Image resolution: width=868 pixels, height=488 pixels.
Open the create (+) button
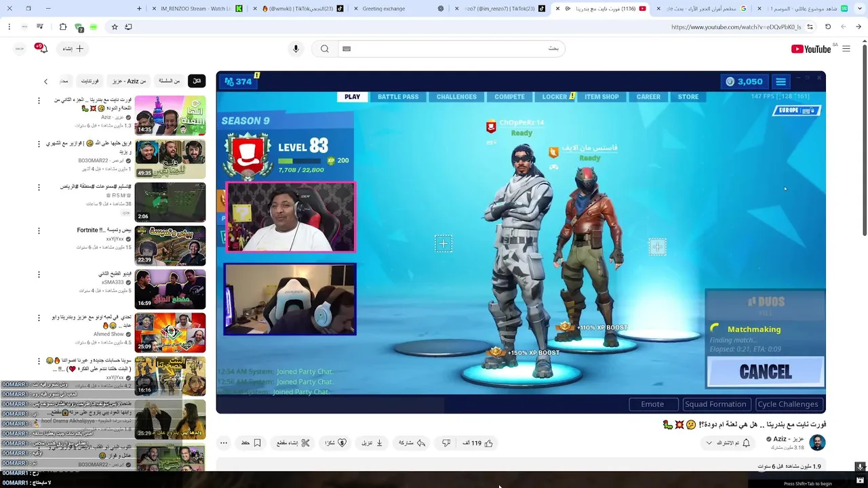pyautogui.click(x=73, y=49)
